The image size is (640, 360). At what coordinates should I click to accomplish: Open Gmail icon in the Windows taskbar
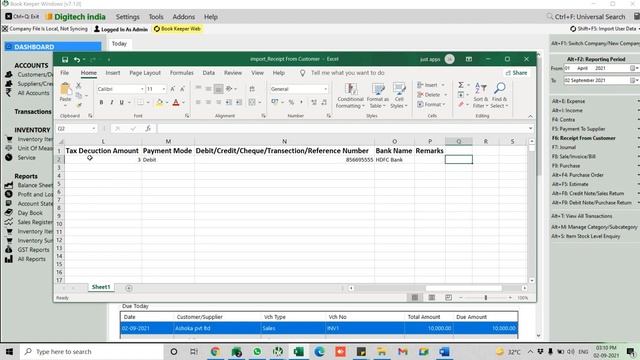(403, 351)
